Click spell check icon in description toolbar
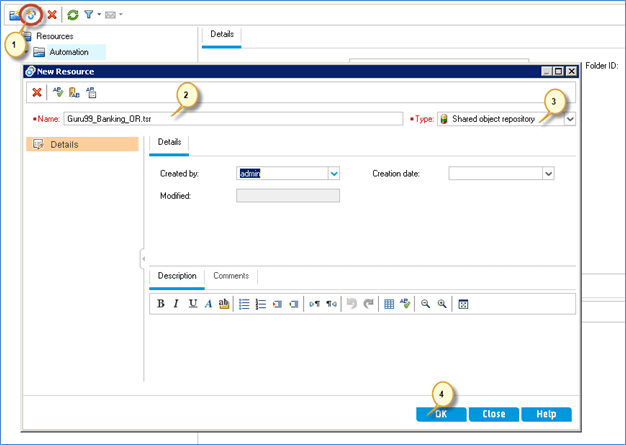The image size is (626, 445). 405,304
